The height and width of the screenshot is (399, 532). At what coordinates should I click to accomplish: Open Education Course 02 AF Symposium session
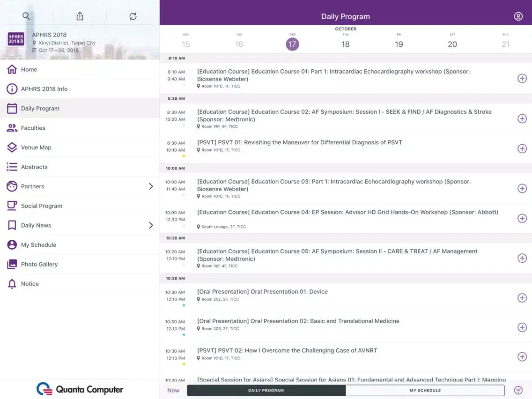(346, 119)
